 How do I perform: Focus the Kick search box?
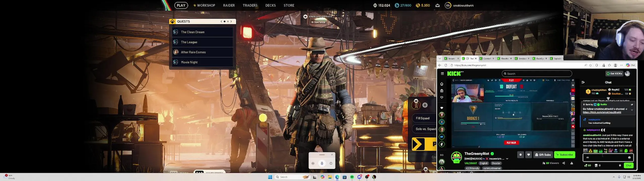(537, 74)
